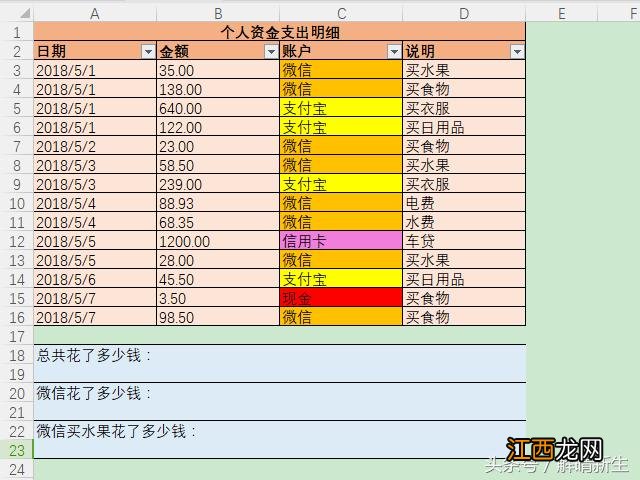
Task: Click the 微信 cell in row 3
Action: click(341, 70)
